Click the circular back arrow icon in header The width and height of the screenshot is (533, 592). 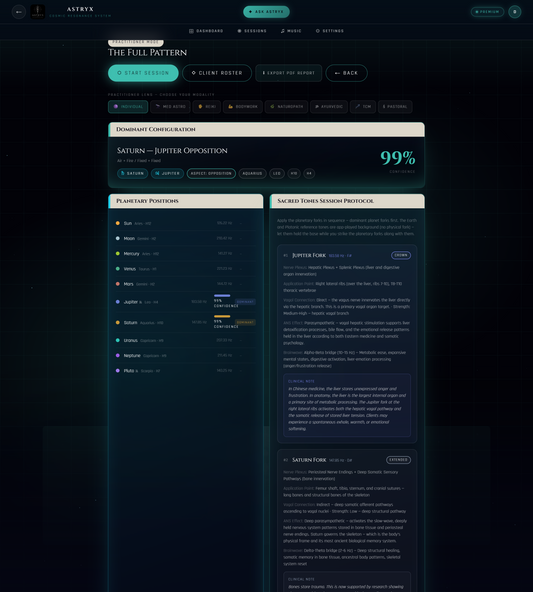tap(19, 12)
